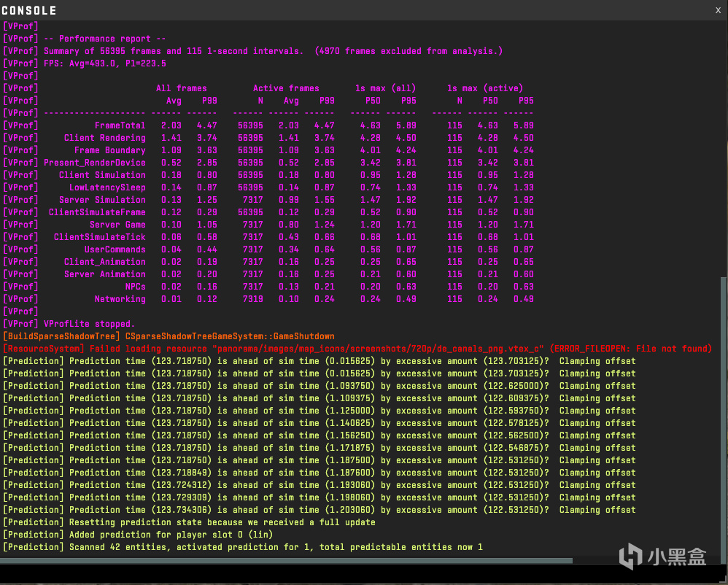The image size is (728, 585).
Task: Click the Prediction line with sim time 1.109375
Action: click(x=319, y=398)
